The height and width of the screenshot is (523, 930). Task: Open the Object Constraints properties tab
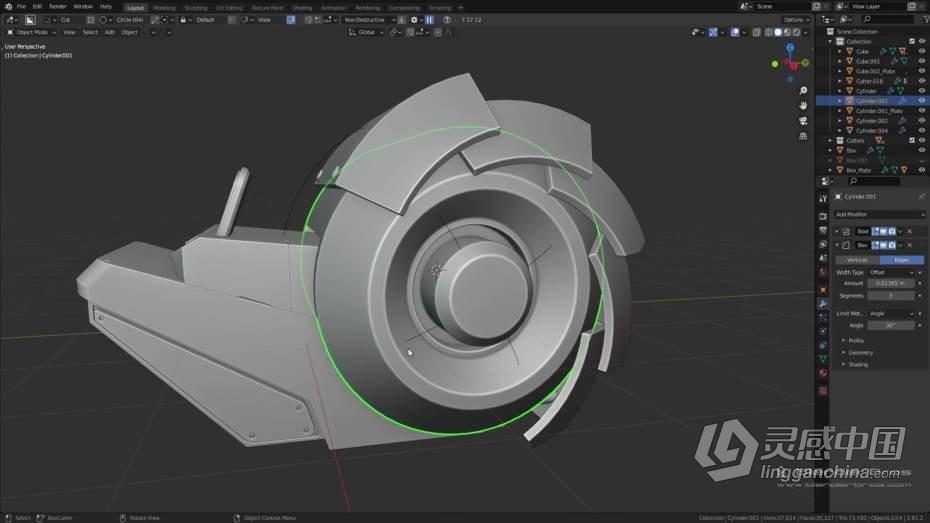pos(823,345)
